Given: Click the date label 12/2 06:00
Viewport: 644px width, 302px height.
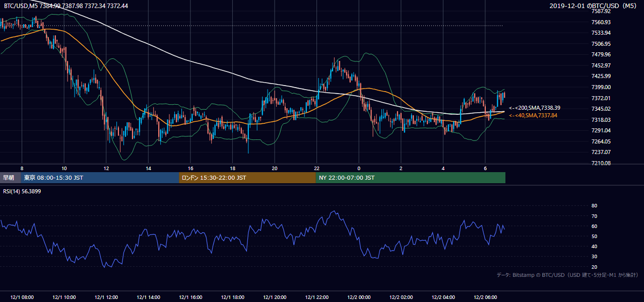Looking at the screenshot, I should pyautogui.click(x=485, y=297).
